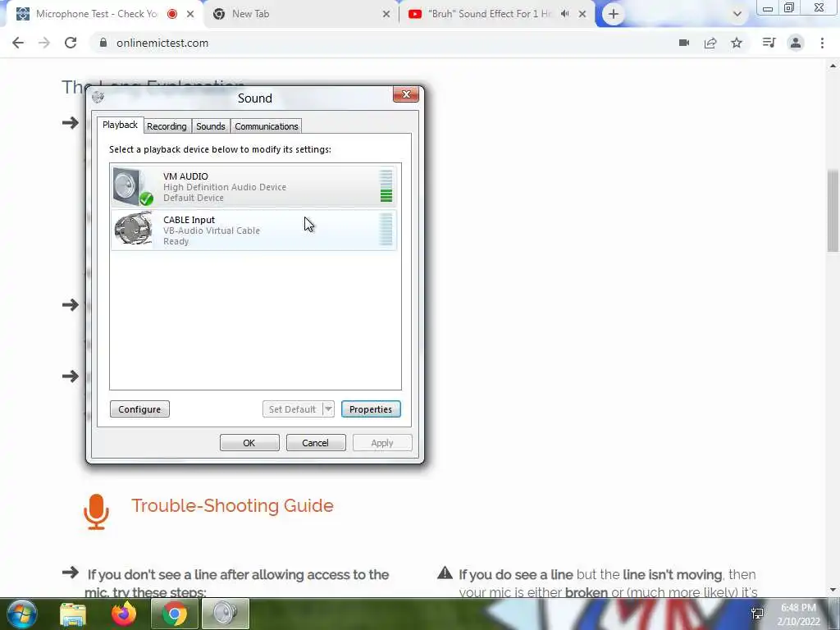This screenshot has width=840, height=630.
Task: Open the camera permission icon in address bar
Action: coord(684,43)
